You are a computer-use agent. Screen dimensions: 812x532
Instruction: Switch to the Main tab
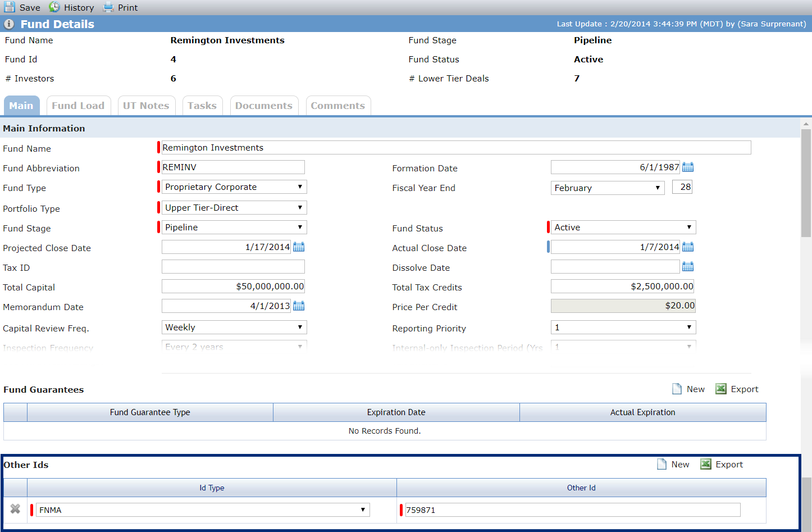click(21, 106)
